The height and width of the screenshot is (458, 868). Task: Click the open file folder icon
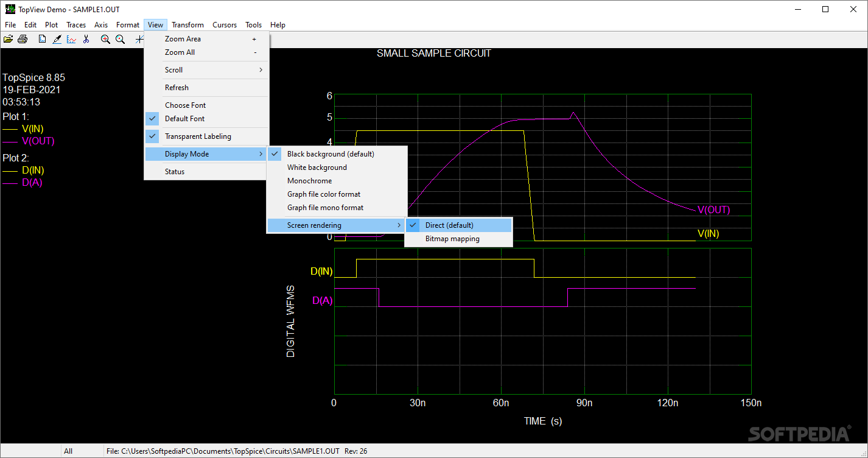coord(8,40)
